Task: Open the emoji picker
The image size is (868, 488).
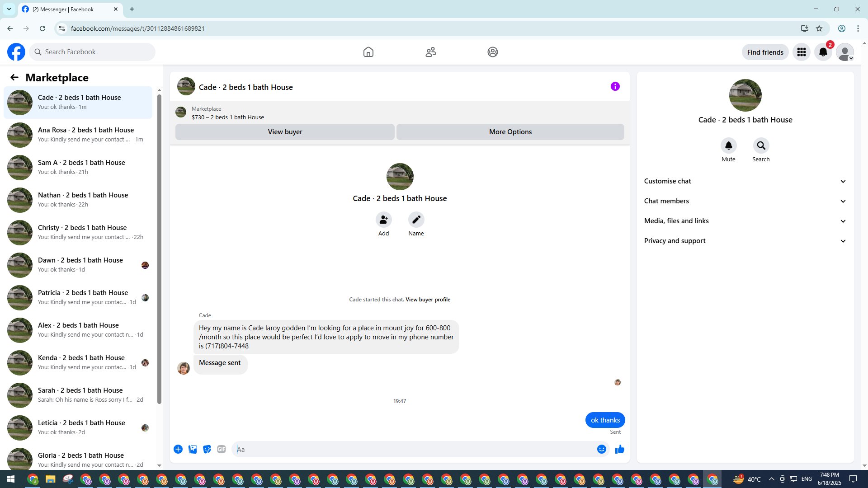Action: tap(602, 449)
